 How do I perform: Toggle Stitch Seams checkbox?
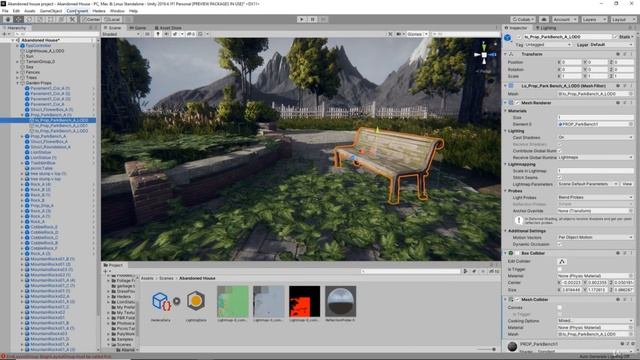pyautogui.click(x=560, y=178)
